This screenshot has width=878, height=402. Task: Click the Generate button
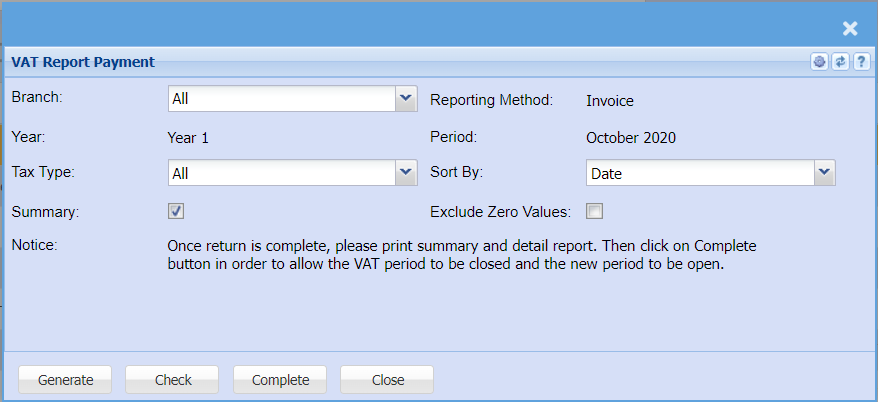pos(66,380)
